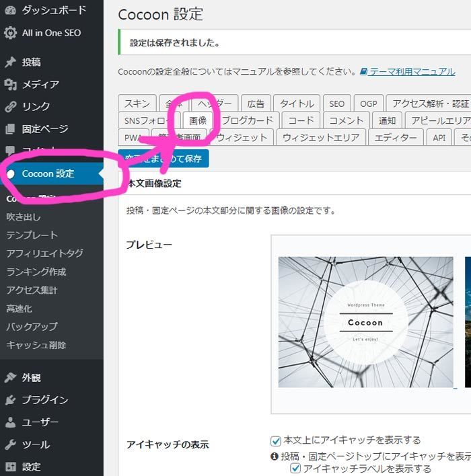Screen dimensions: 471x476
Task: Click the ユーザー person icon
Action: pos(10,422)
